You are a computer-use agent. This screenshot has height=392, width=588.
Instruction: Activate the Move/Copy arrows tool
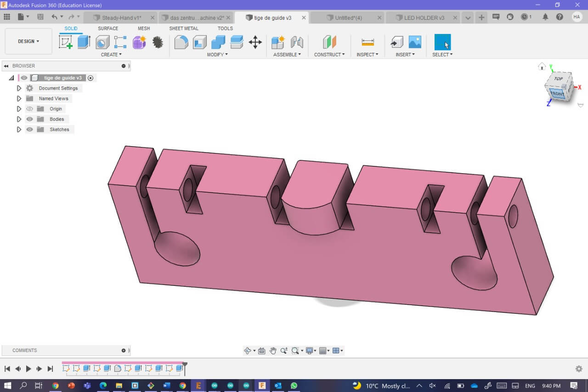click(x=255, y=42)
